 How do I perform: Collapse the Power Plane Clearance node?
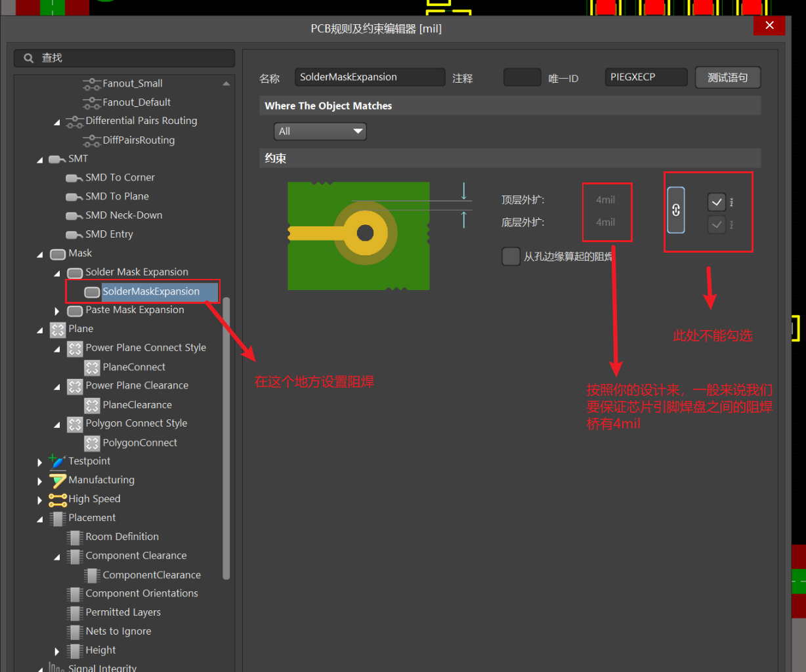coord(56,387)
